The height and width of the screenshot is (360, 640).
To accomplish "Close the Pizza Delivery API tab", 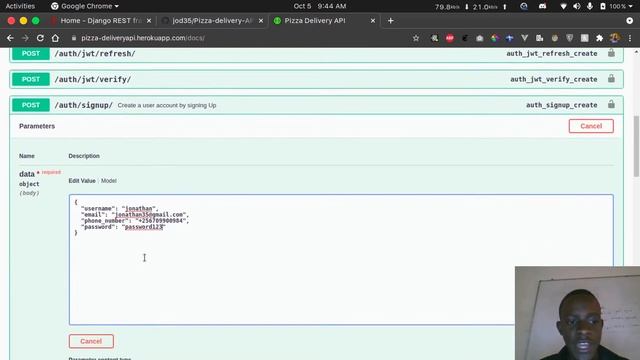I will click(373, 20).
